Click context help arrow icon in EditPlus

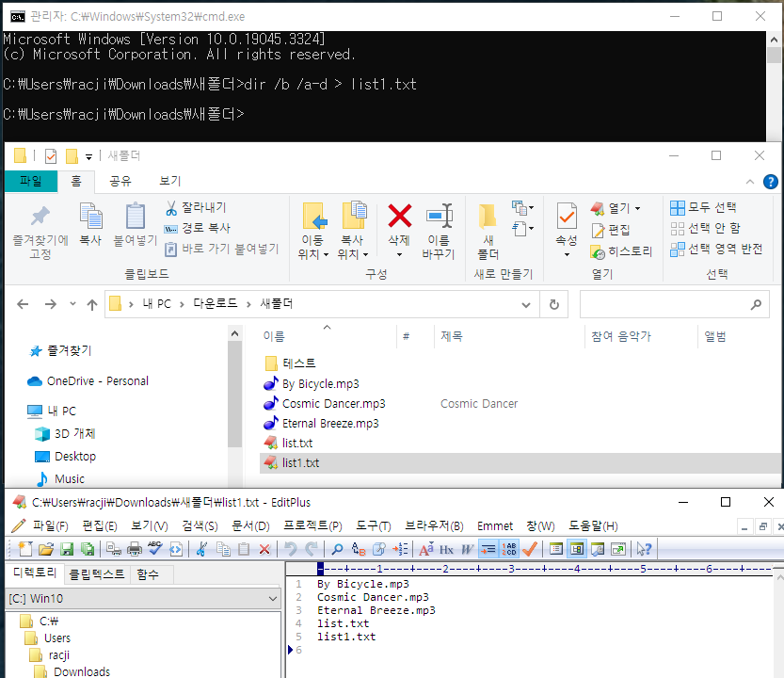(644, 549)
